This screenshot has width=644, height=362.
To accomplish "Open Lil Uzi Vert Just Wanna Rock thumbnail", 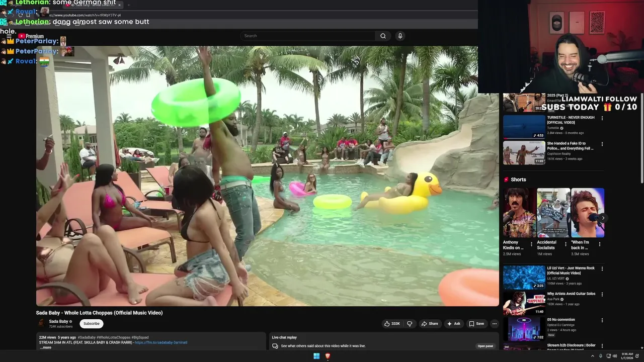I will click(x=524, y=277).
